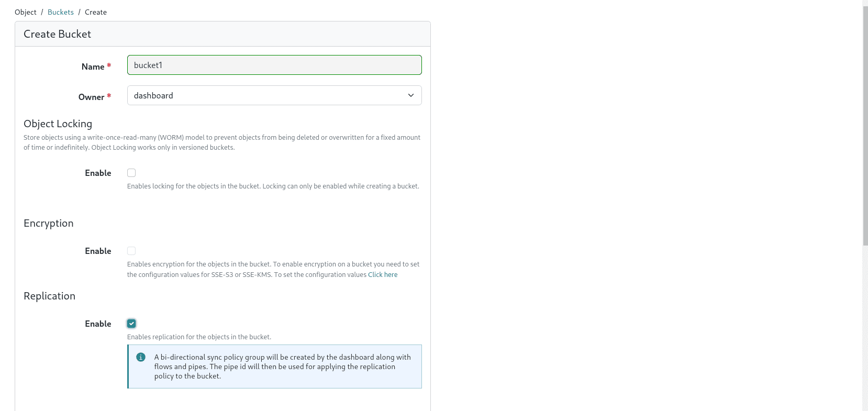Click the Create Bucket card header
This screenshot has height=411, width=868.
click(58, 34)
